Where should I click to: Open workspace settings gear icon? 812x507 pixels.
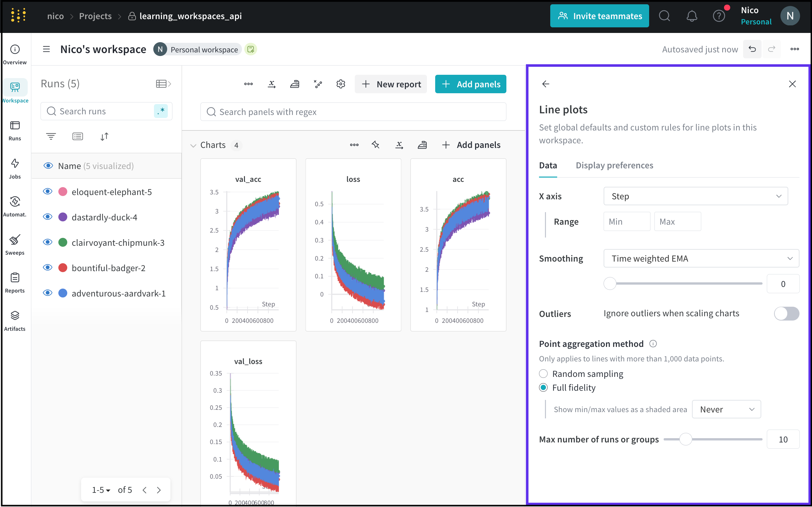[341, 84]
